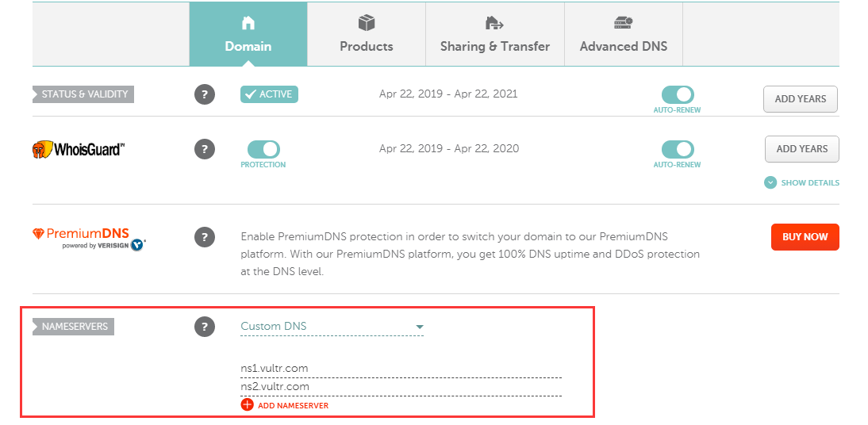Image resolution: width=868 pixels, height=425 pixels.
Task: Toggle WhoisGuard auto-renew switch
Action: 678,149
